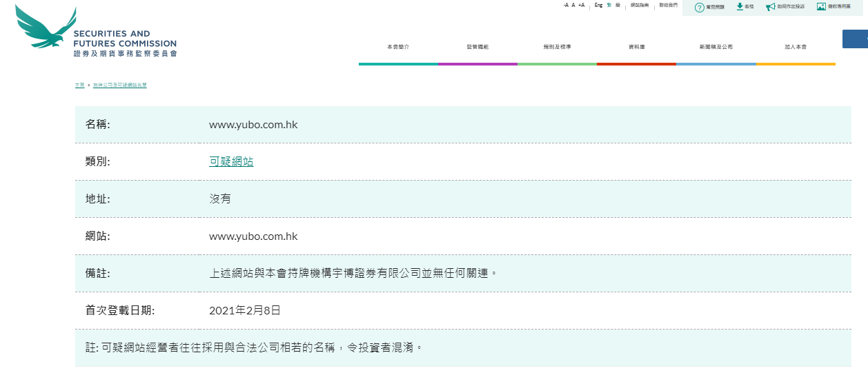The width and height of the screenshot is (868, 384).
Task: Open 網站指南 sitemap link
Action: pyautogui.click(x=640, y=5)
